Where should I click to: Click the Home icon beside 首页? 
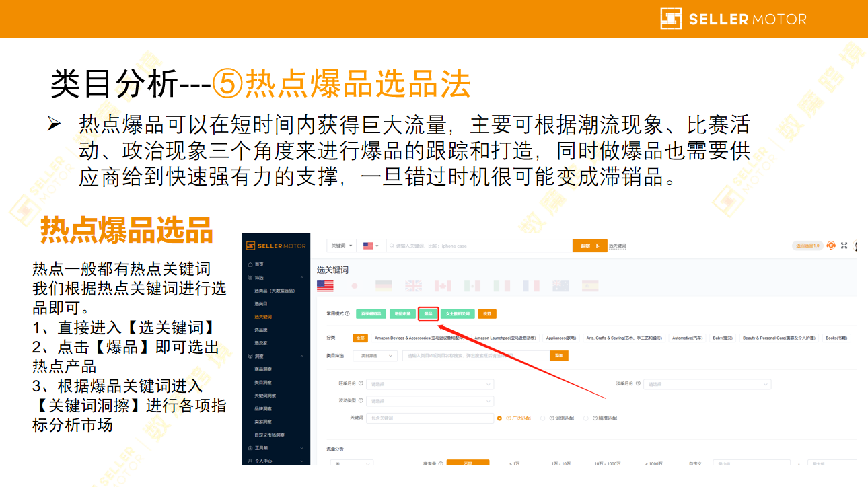pyautogui.click(x=250, y=264)
